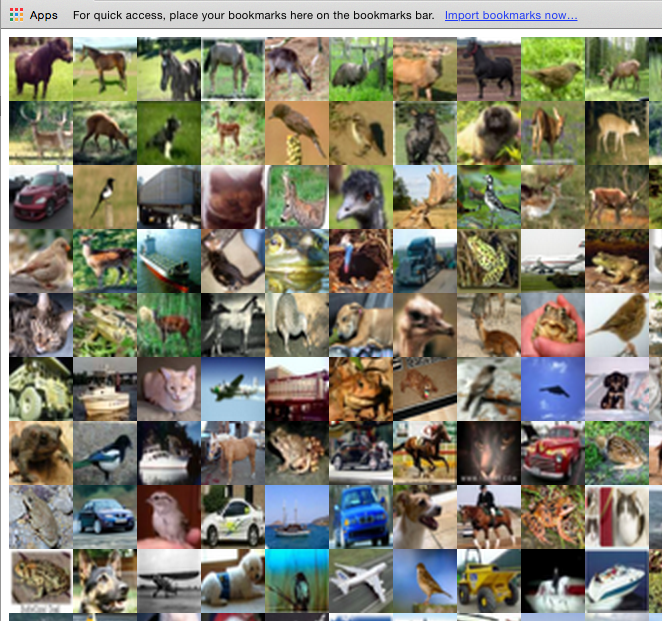Click the Import bookmarks now link

[511, 15]
